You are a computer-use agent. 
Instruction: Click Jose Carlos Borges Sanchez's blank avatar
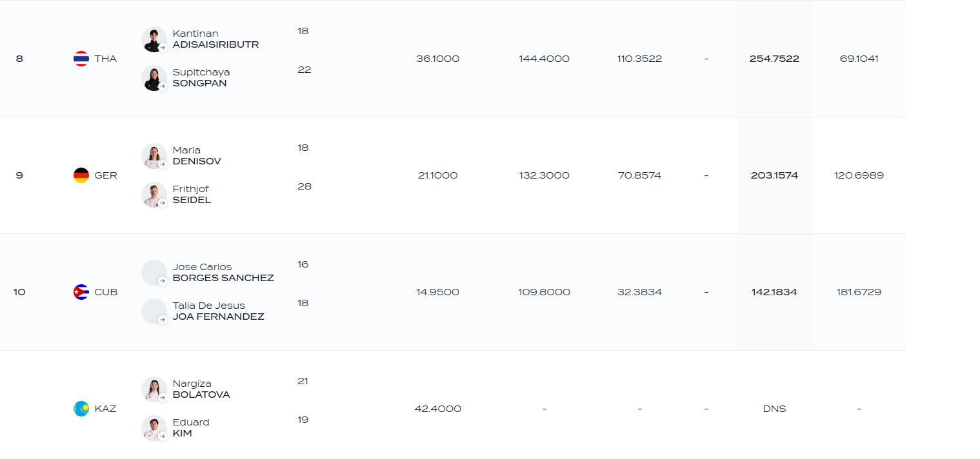click(x=154, y=273)
